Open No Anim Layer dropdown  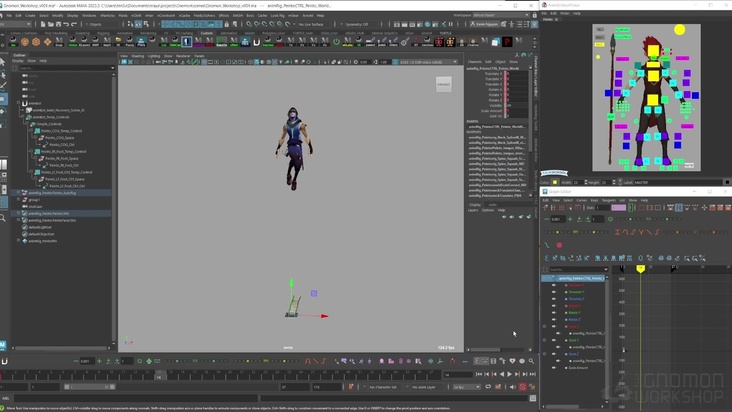(424, 387)
